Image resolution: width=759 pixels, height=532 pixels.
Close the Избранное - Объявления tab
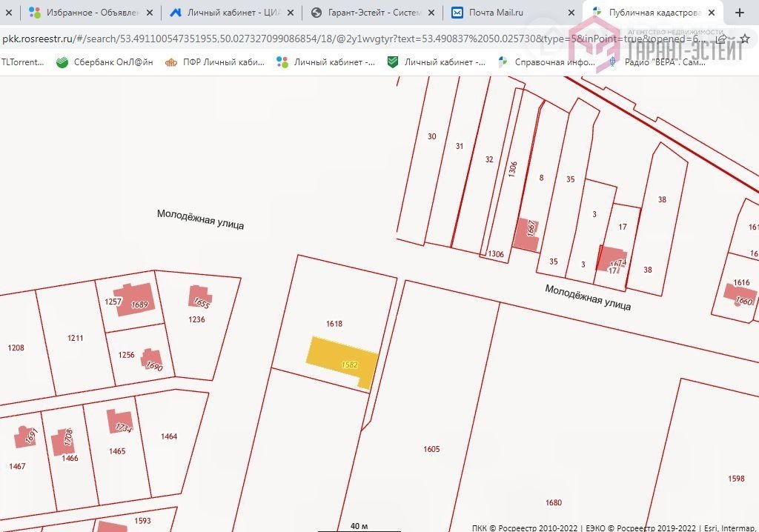pos(150,13)
